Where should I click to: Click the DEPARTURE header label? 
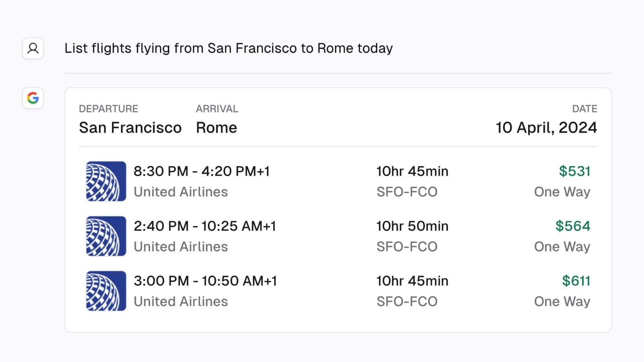tap(108, 109)
